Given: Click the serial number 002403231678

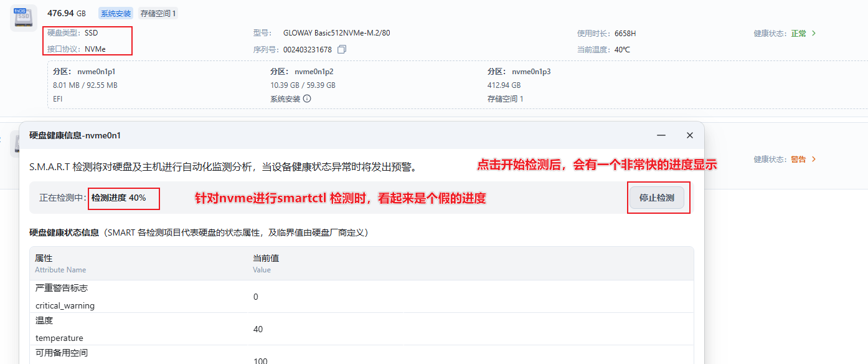Looking at the screenshot, I should tap(308, 49).
